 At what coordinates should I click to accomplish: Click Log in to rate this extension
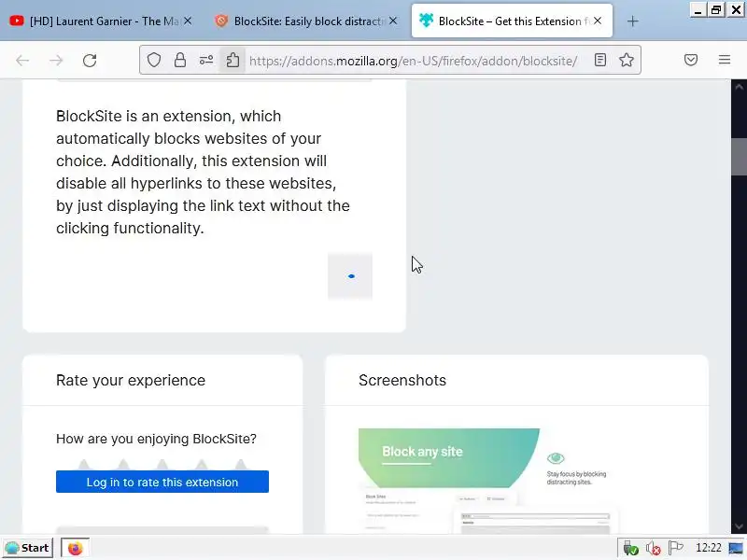[162, 482]
